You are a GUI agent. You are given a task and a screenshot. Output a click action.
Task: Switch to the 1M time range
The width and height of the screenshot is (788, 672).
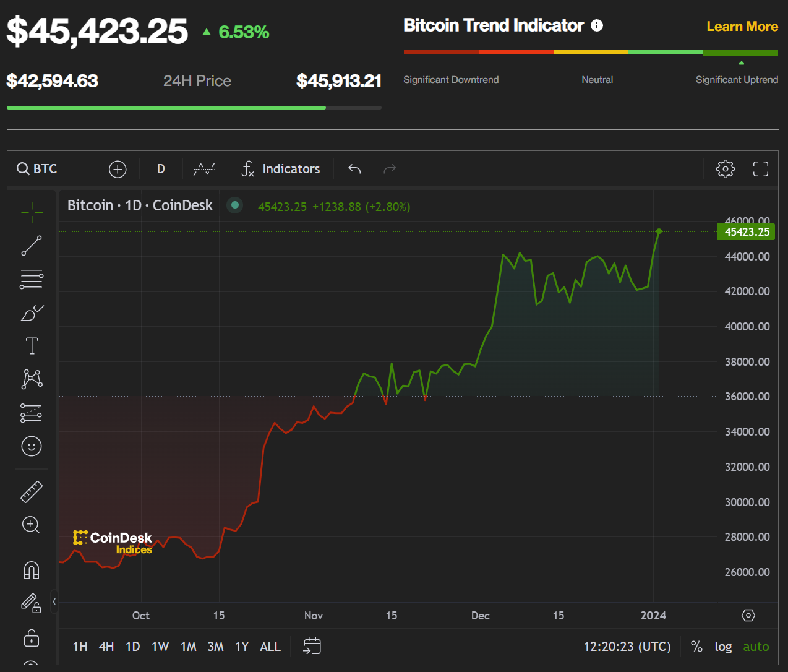(188, 647)
